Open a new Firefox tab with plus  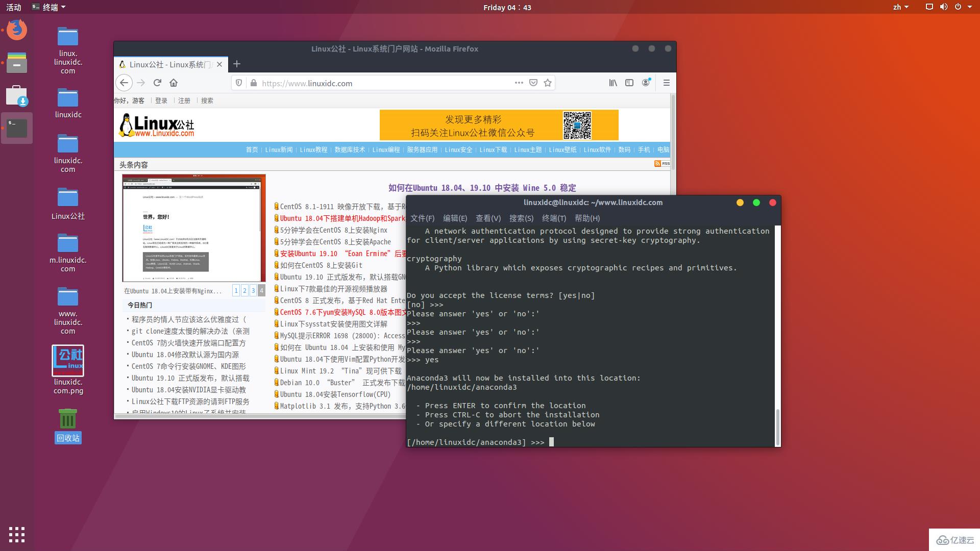coord(236,64)
